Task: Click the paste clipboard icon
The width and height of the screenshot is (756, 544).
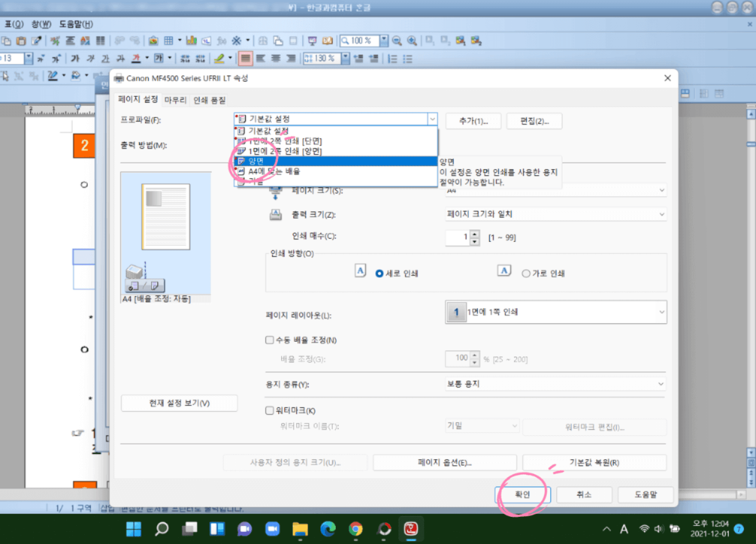Action: 21,41
